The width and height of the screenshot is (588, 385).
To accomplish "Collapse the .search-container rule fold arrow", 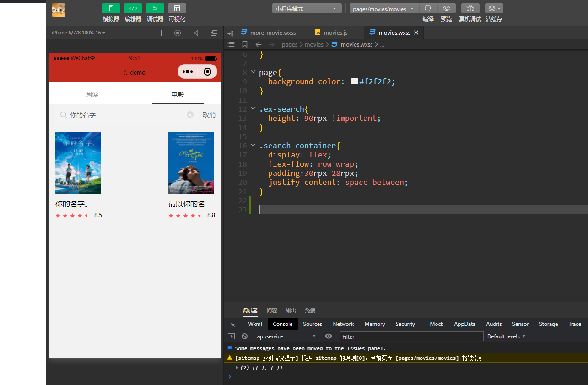I will (x=253, y=146).
